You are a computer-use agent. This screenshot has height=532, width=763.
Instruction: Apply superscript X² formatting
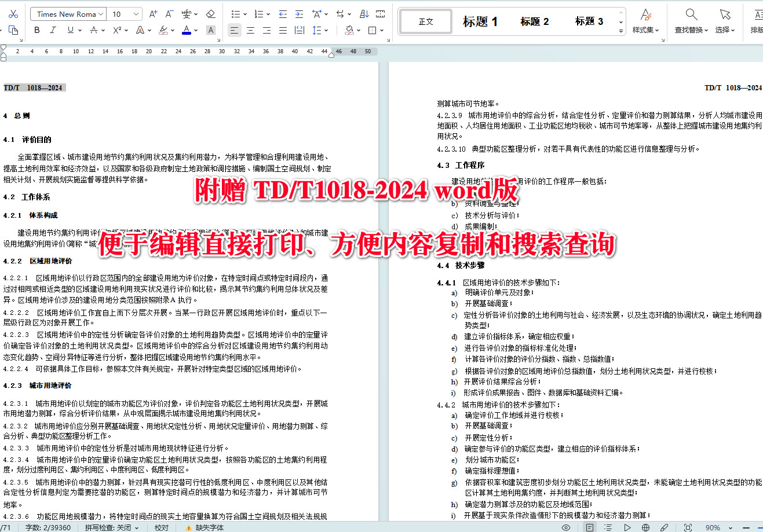[x=117, y=30]
